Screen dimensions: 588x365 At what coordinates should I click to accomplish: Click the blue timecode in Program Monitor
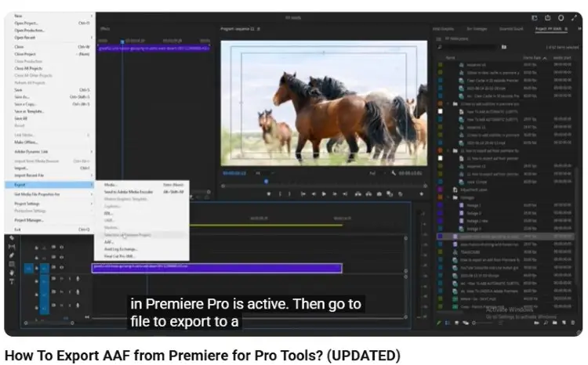click(x=234, y=173)
